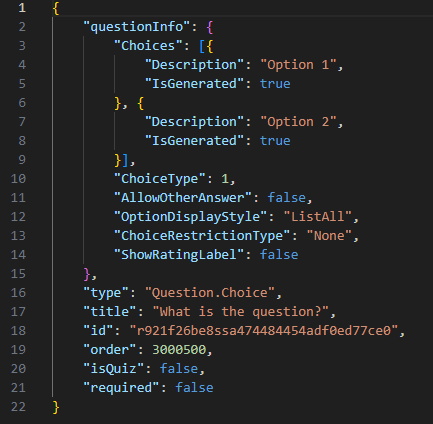Click the "Question.Choice" value

(x=210, y=293)
